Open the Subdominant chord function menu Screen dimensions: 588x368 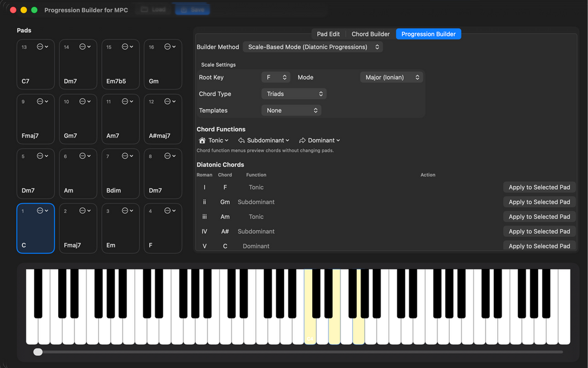(x=264, y=141)
